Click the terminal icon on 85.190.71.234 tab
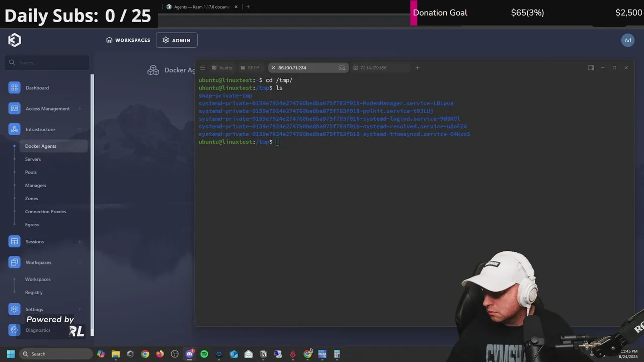Viewport: 644px width, 362px height. tap(342, 68)
